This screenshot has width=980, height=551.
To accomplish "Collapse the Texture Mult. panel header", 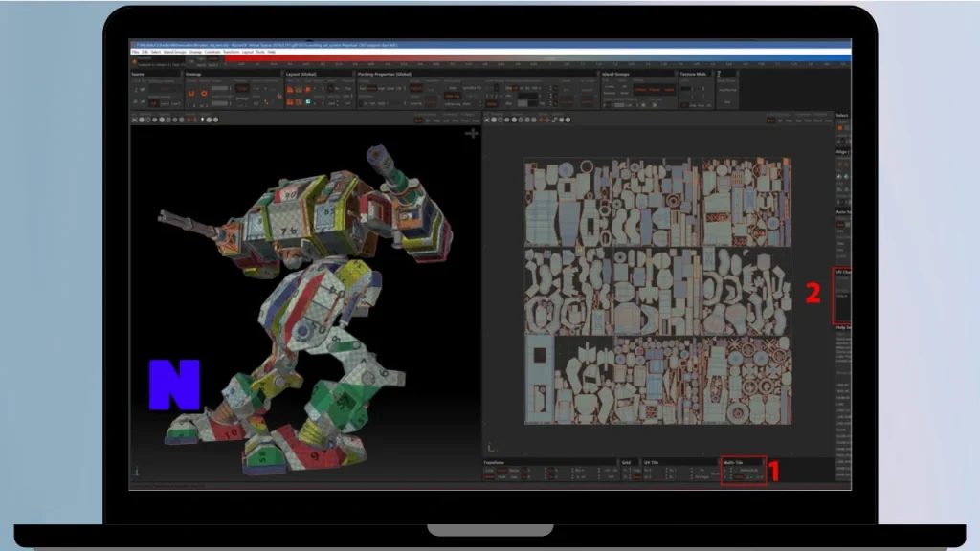I will pyautogui.click(x=695, y=75).
